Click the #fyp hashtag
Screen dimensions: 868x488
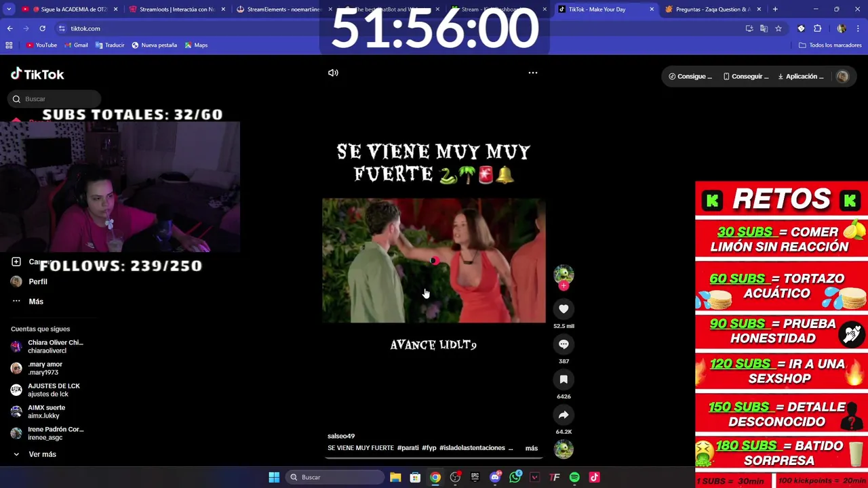tap(429, 448)
